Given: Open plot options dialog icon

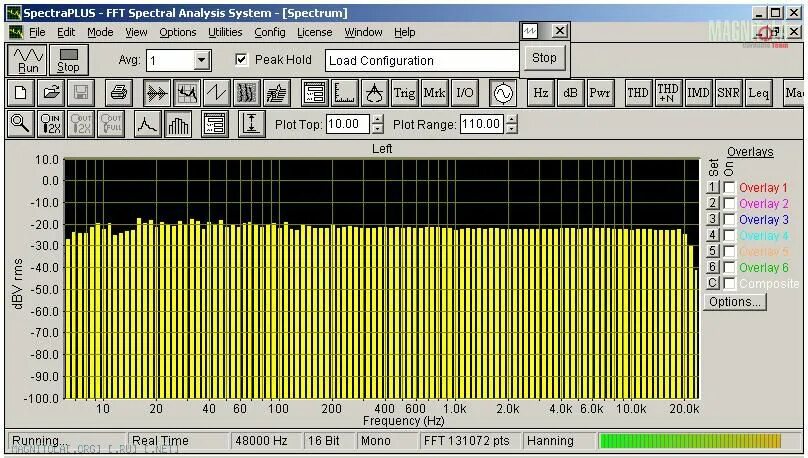Looking at the screenshot, I should [x=215, y=124].
